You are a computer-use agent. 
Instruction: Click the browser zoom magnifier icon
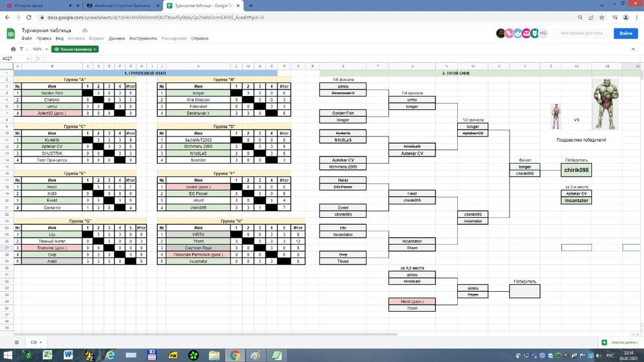click(x=580, y=17)
